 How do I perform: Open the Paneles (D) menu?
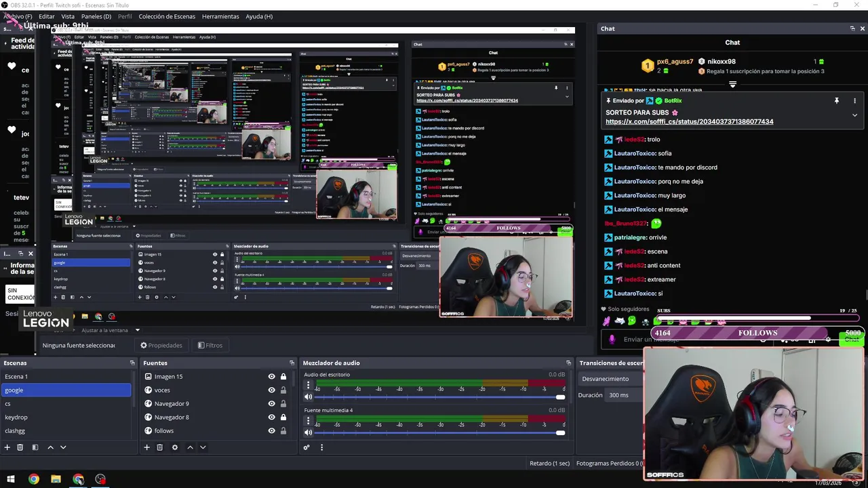tap(96, 16)
